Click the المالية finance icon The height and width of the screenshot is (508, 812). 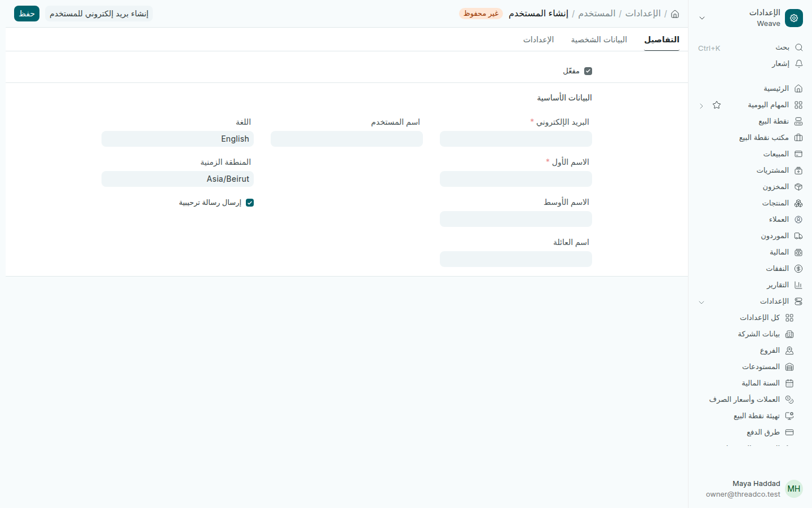tap(798, 252)
